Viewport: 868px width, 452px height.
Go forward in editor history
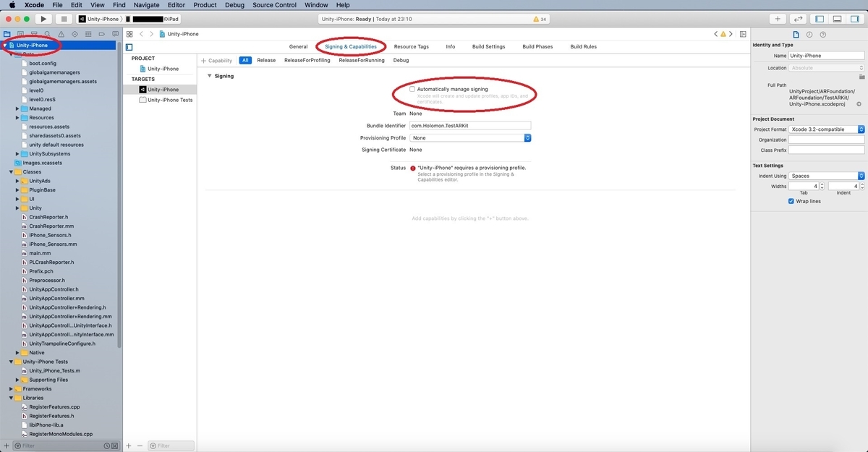(x=151, y=34)
